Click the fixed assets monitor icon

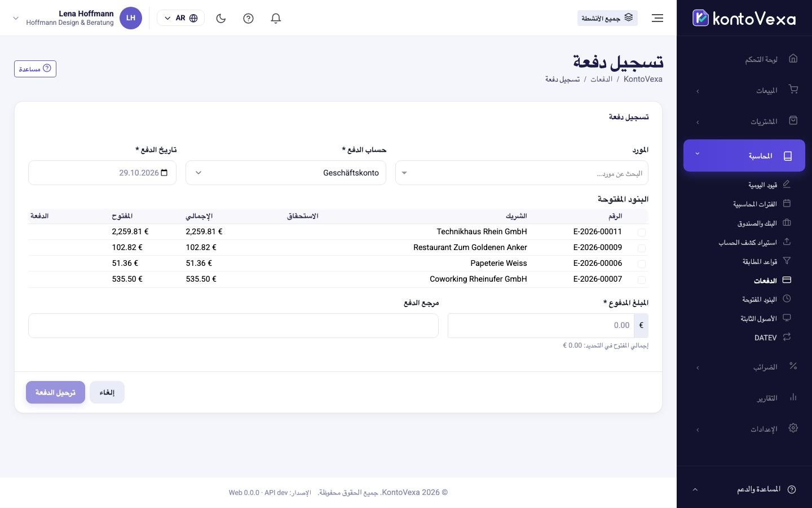(x=787, y=318)
